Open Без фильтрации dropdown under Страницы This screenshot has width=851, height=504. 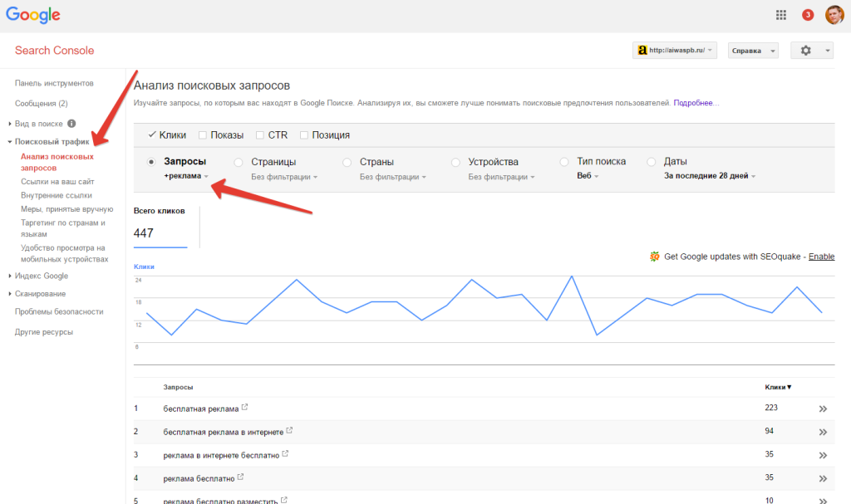pyautogui.click(x=284, y=177)
